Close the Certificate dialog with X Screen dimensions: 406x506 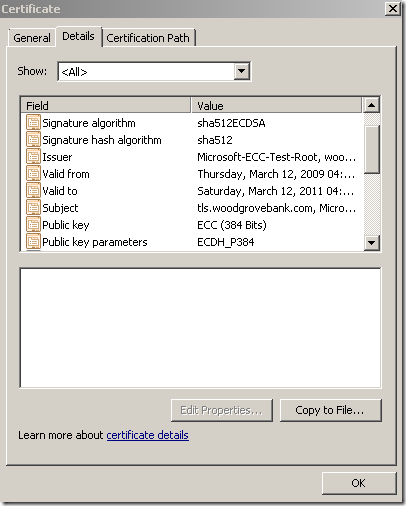click(393, 8)
